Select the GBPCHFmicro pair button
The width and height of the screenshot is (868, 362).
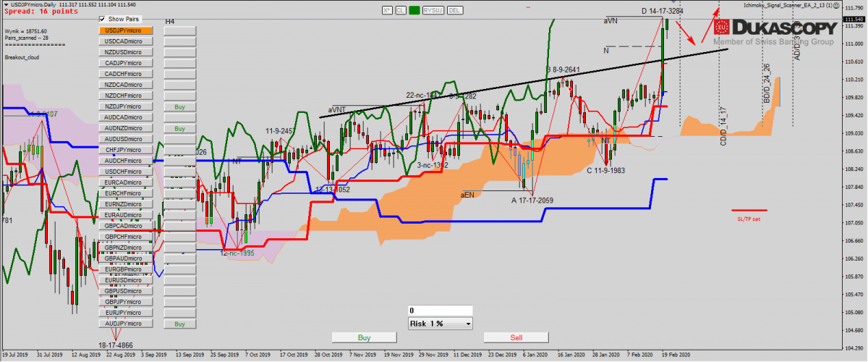125,237
